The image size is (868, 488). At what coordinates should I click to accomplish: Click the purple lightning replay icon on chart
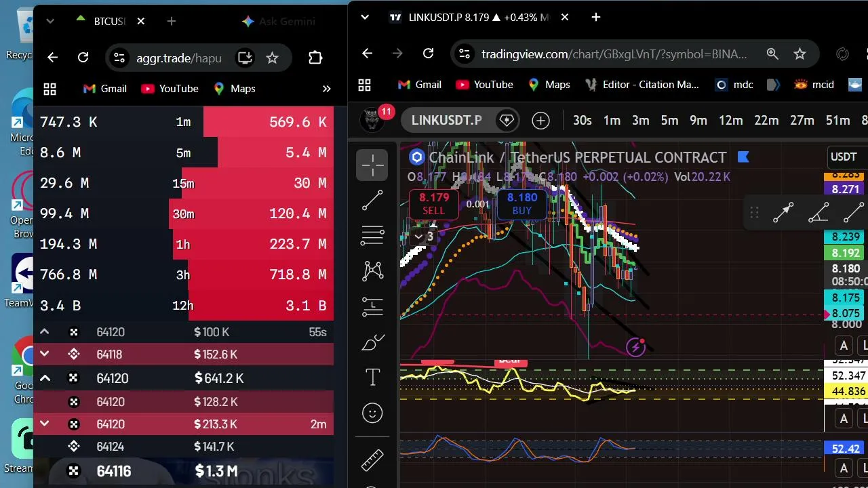(x=635, y=348)
